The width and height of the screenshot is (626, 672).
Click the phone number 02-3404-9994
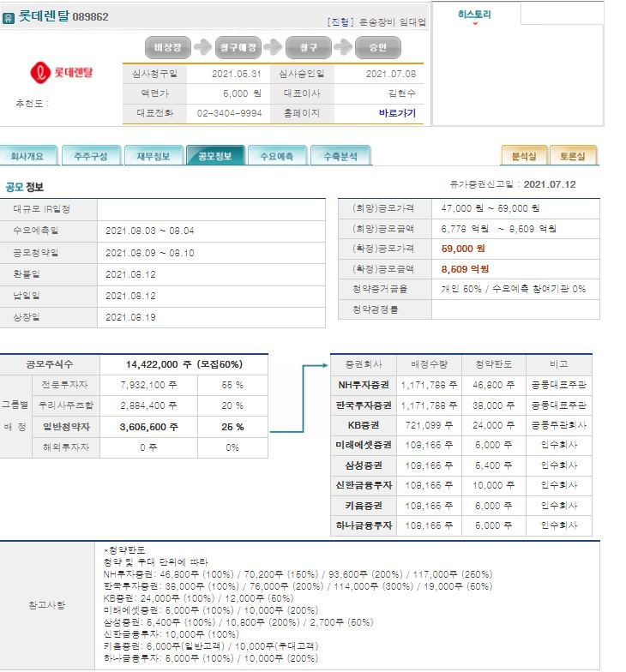pyautogui.click(x=229, y=113)
